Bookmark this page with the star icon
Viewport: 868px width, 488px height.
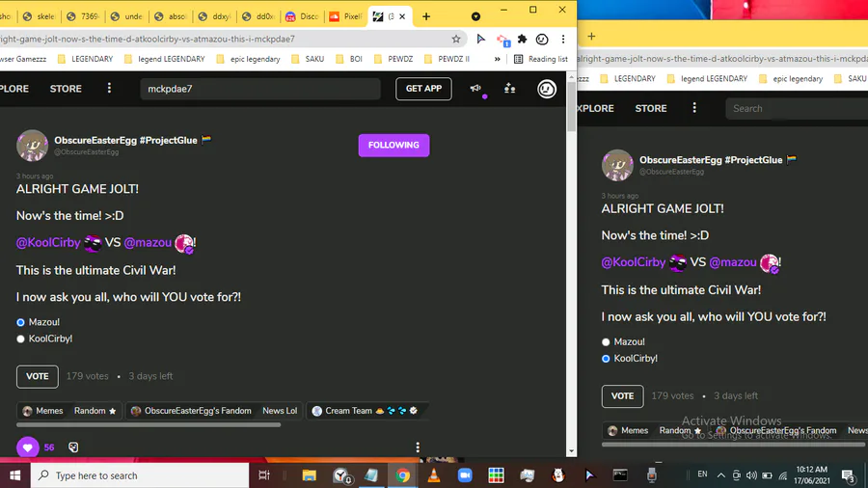point(456,39)
